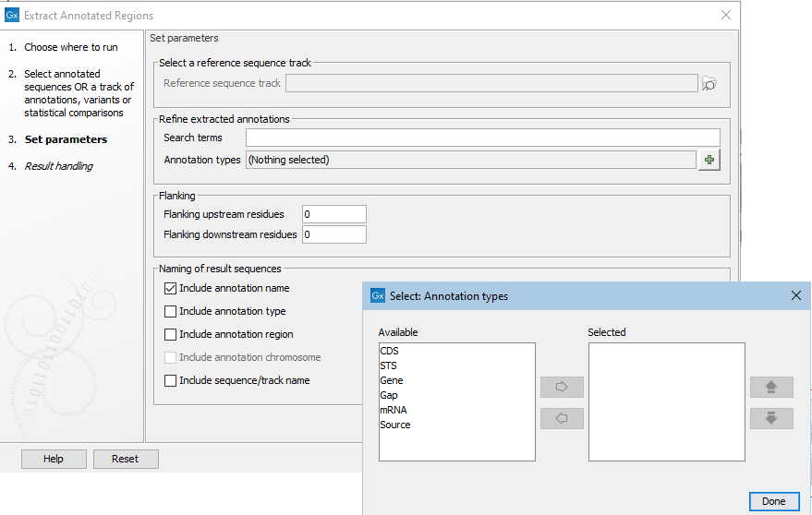Click the left arrow to remove selection
This screenshot has width=812, height=515.
coord(562,419)
